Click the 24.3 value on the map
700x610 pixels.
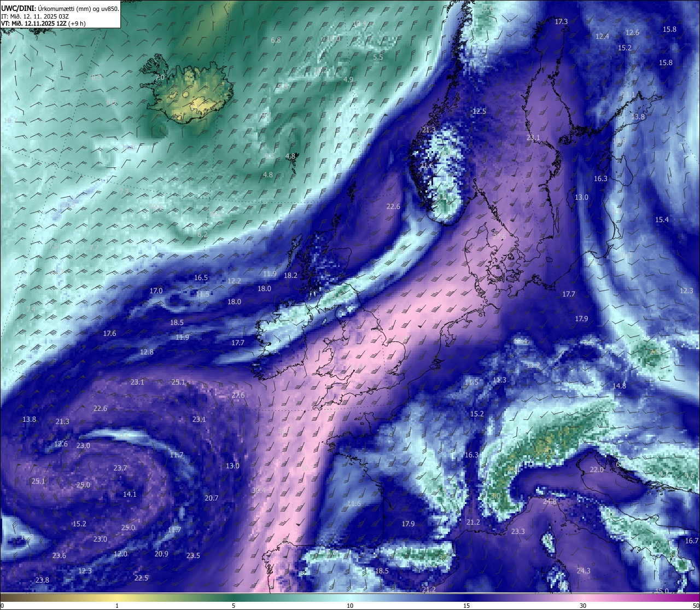(x=584, y=571)
